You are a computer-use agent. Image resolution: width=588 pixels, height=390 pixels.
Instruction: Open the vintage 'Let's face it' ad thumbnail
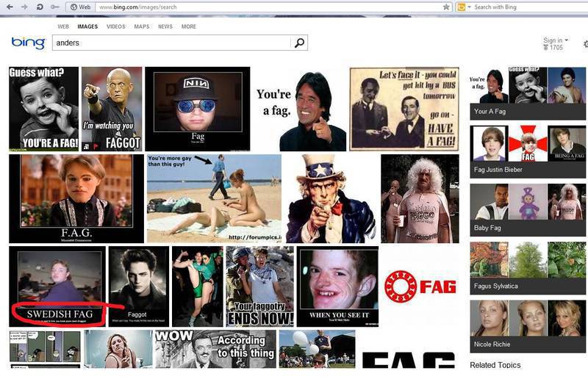pos(404,109)
